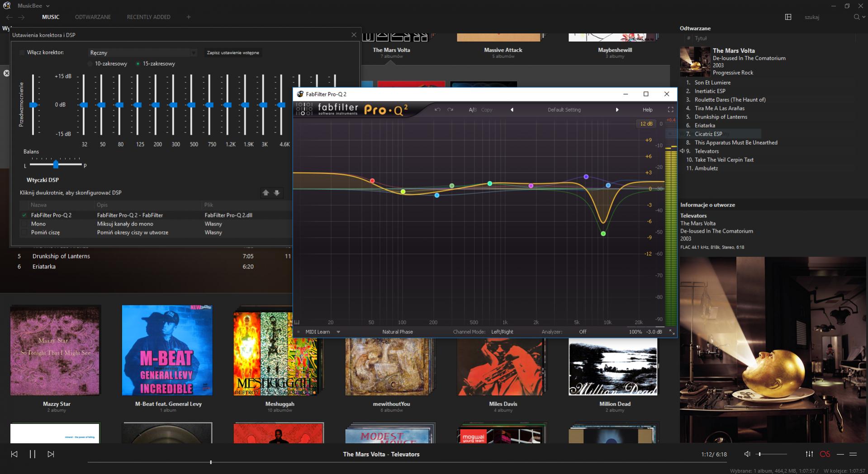The width and height of the screenshot is (868, 474).
Task: Uncheck the FabFilter Pro-Q 2 DSP plugin
Action: tap(24, 216)
